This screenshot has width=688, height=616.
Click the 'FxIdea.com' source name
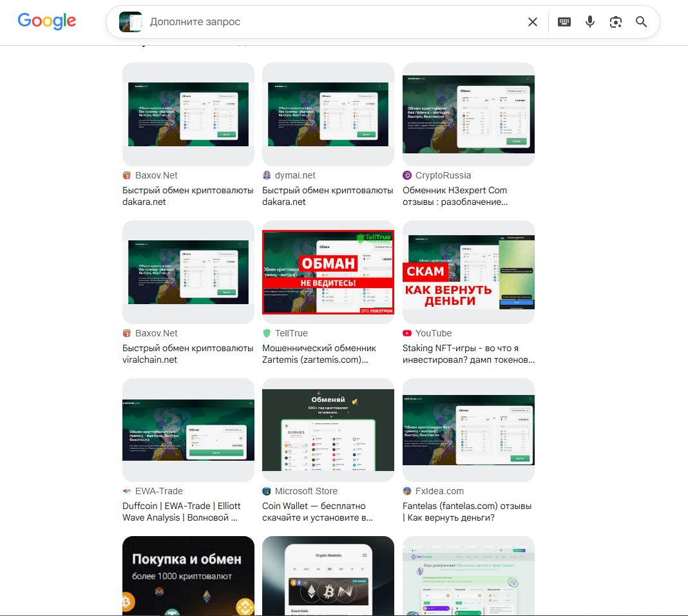click(439, 492)
